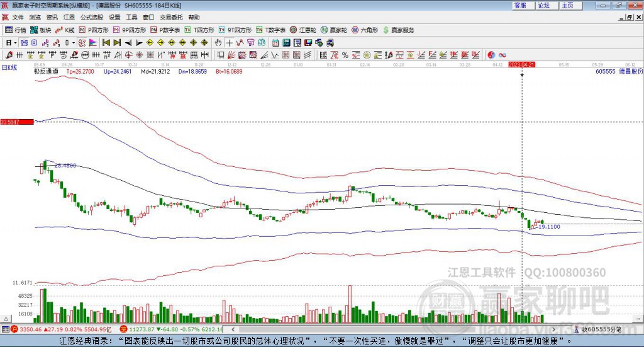Select the hand pan tool
644x347 pixels.
click(x=218, y=43)
